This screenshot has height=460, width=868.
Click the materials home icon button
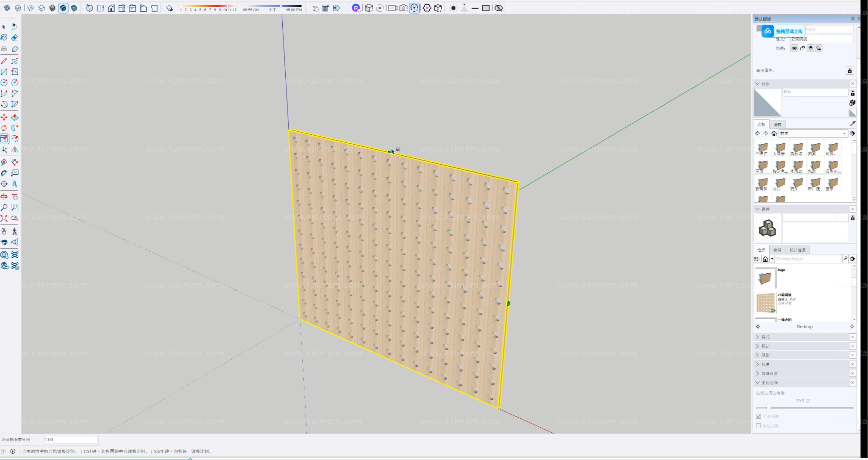point(774,134)
